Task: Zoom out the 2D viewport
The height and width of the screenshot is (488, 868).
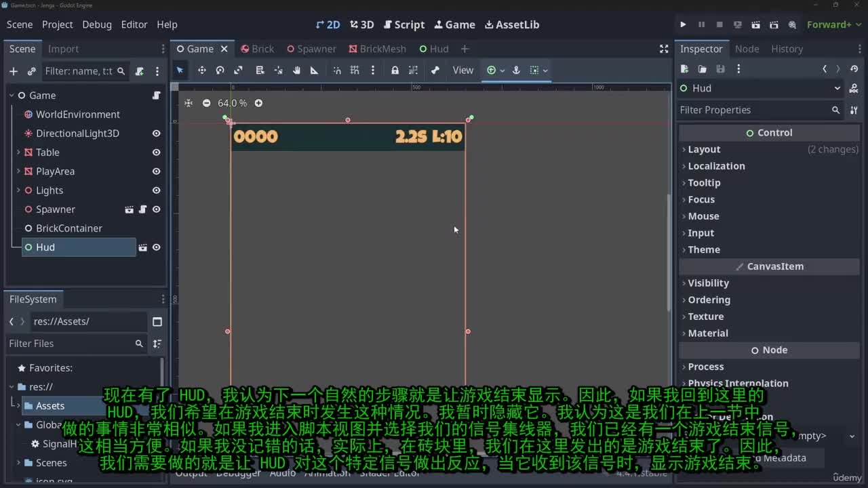Action: [x=206, y=103]
